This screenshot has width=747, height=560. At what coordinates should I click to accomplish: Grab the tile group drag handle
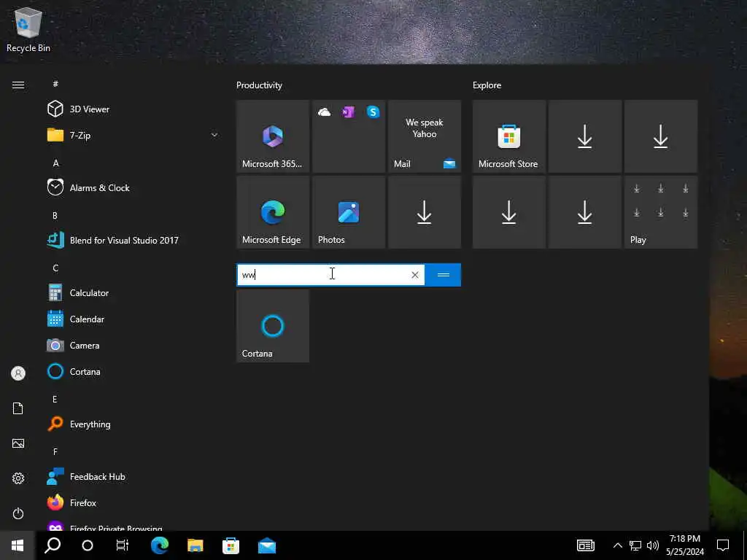coord(443,275)
